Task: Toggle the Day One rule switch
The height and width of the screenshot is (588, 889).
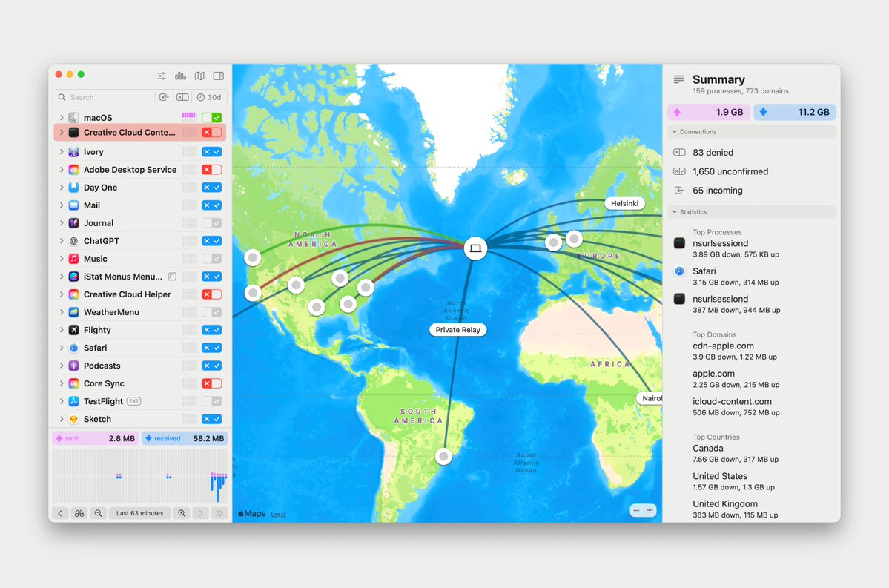Action: pos(211,188)
